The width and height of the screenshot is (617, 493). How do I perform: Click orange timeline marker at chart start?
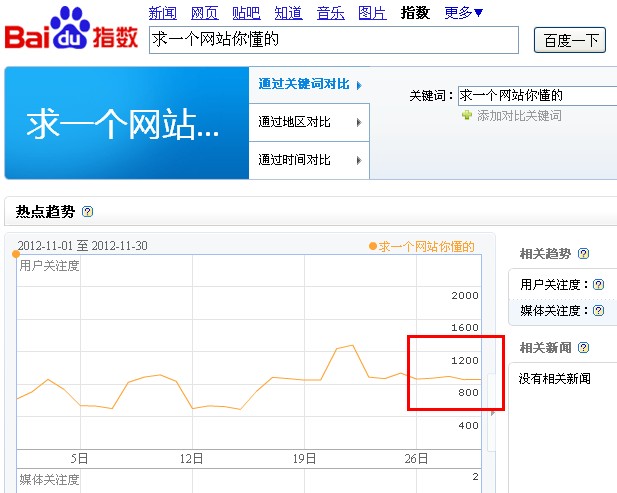pos(16,254)
